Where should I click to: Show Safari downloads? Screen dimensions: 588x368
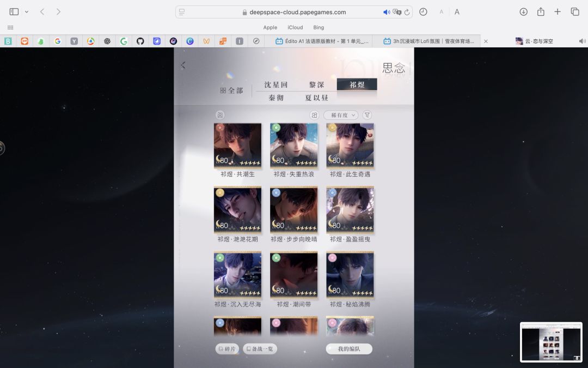click(x=524, y=11)
